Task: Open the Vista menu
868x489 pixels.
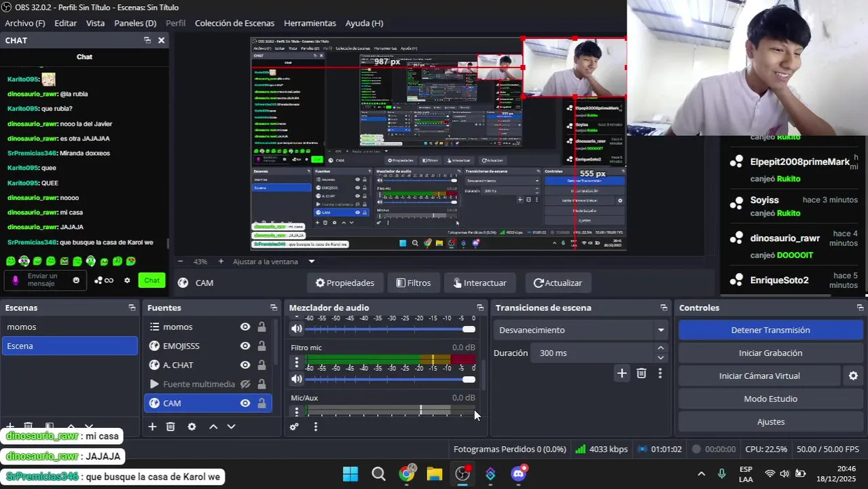Action: pyautogui.click(x=95, y=23)
